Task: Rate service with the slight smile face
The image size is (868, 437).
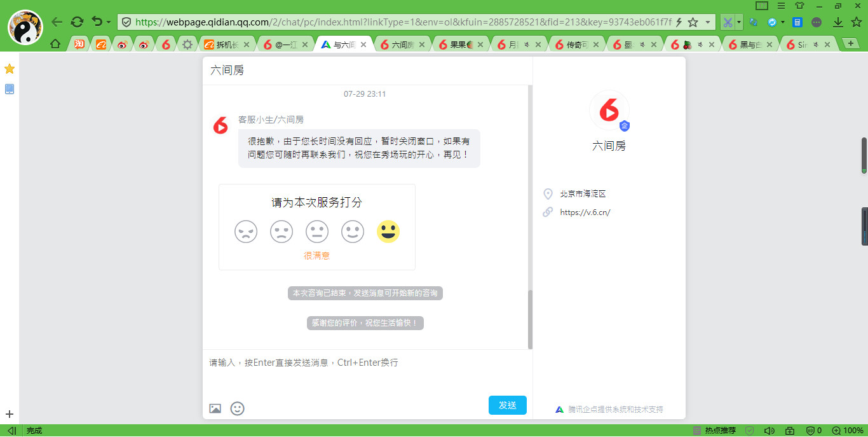Action: 353,232
